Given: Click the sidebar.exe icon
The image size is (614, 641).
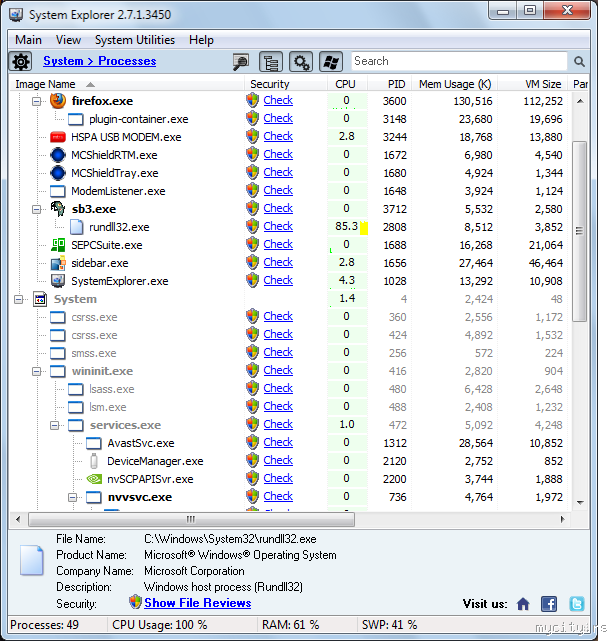Looking at the screenshot, I should pos(58,263).
